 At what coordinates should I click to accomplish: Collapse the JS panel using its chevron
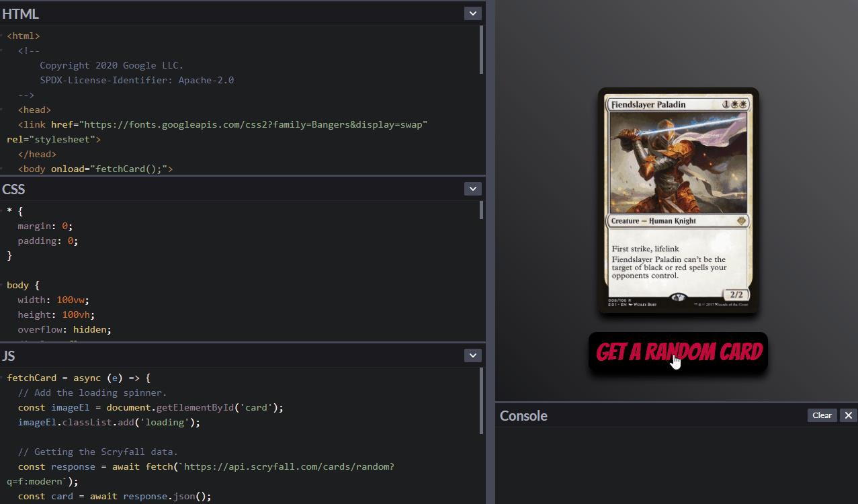[x=472, y=355]
